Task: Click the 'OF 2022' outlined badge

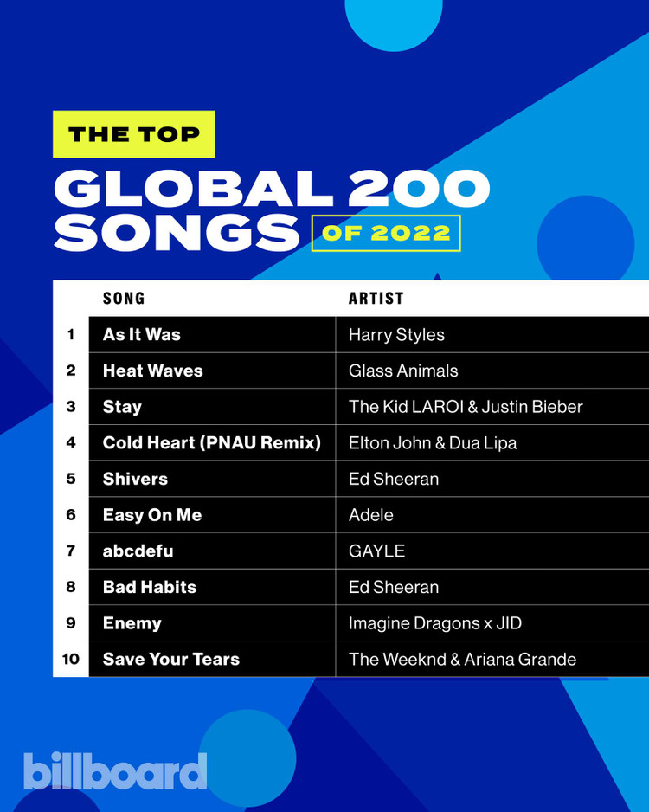Action: tap(386, 233)
